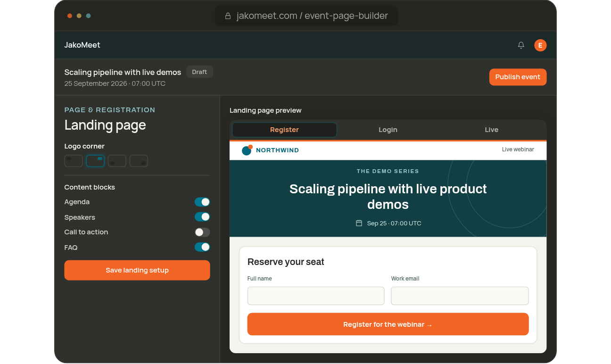Click the Landing page preview label
This screenshot has height=364, width=611.
(x=265, y=110)
